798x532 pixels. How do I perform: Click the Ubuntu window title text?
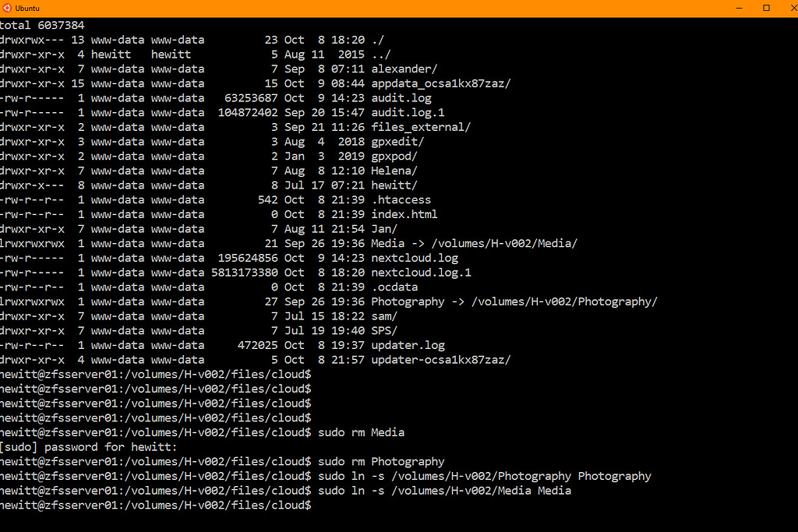27,8
